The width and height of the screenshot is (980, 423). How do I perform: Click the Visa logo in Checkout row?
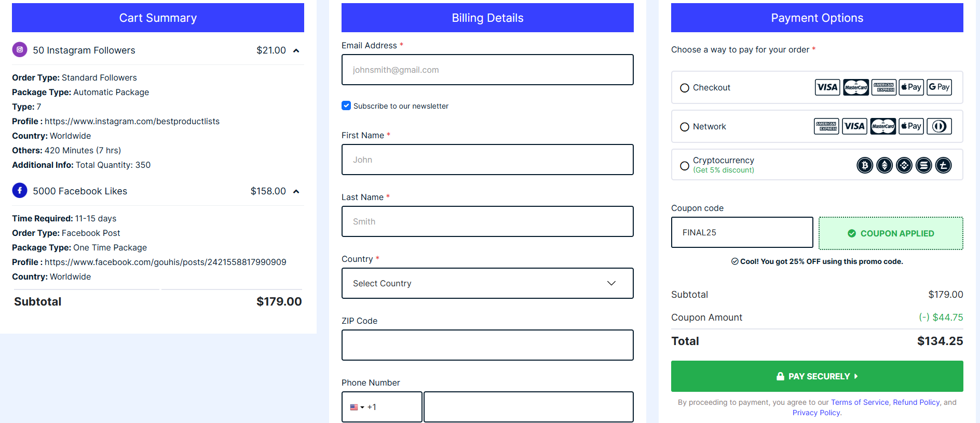pyautogui.click(x=827, y=87)
